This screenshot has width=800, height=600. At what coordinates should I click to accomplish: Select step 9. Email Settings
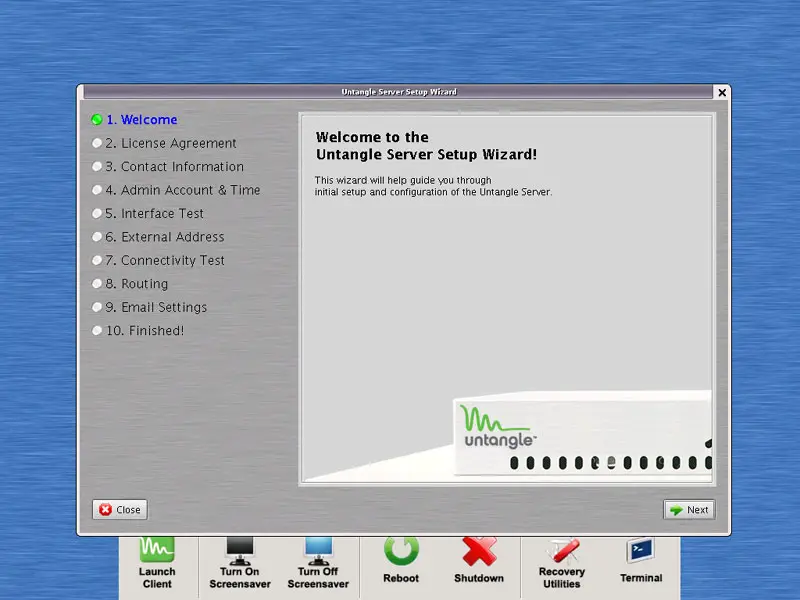(x=149, y=308)
